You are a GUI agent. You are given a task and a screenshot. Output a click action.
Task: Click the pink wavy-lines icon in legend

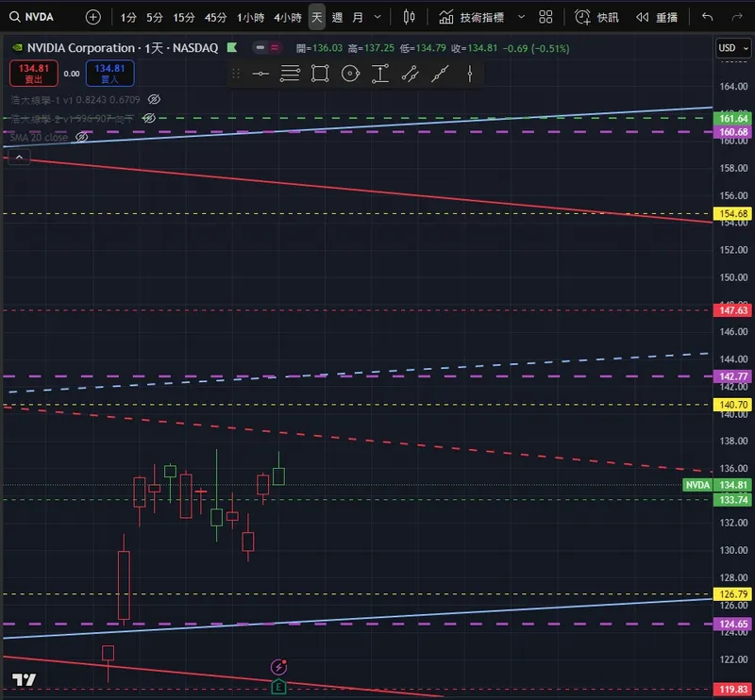[275, 47]
